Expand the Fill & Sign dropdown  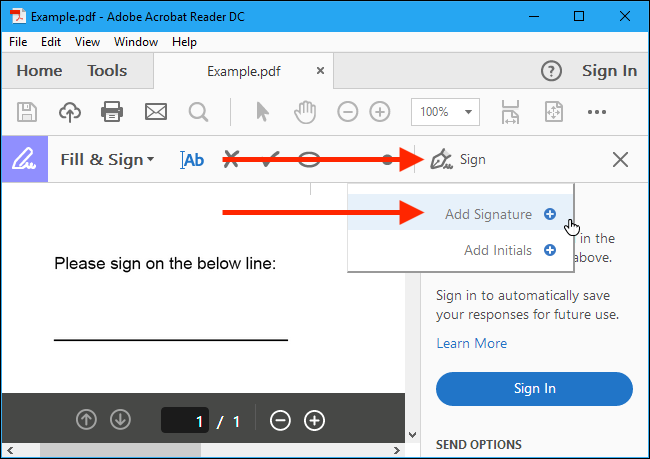point(107,160)
